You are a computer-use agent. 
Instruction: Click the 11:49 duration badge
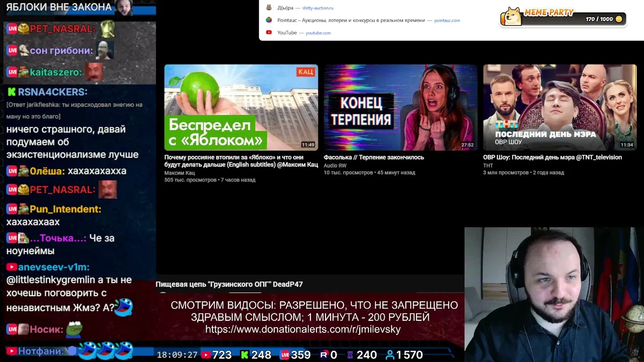point(308,145)
